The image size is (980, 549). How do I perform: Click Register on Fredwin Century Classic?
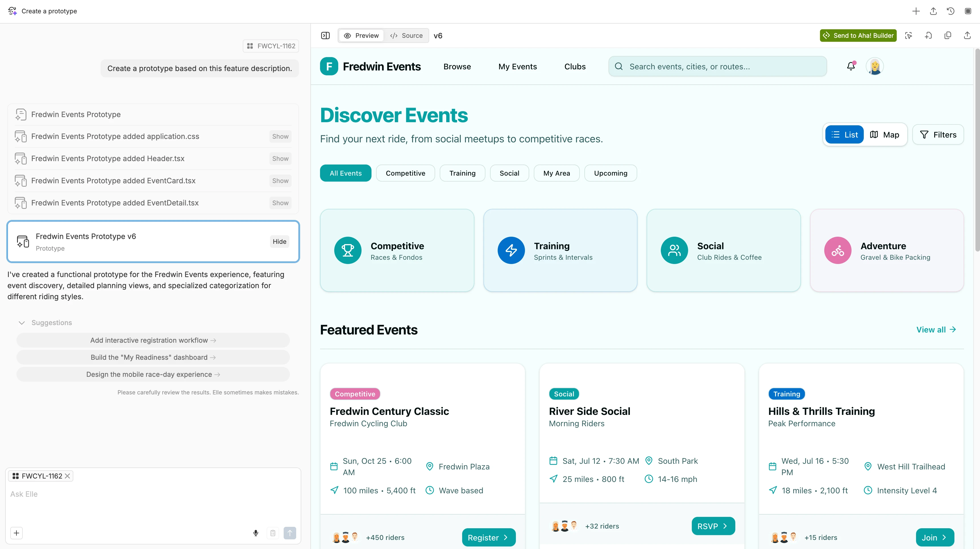tap(489, 537)
